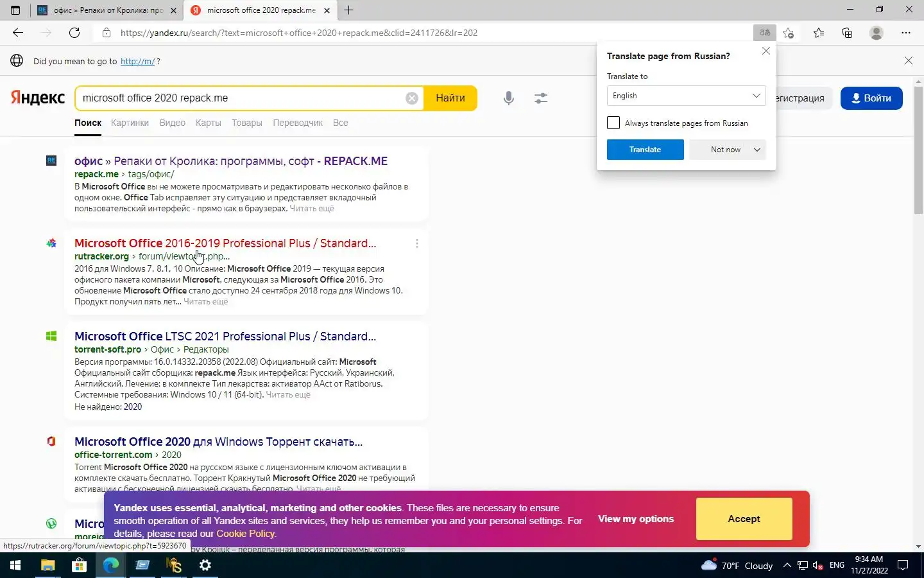Image resolution: width=924 pixels, height=578 pixels.
Task: Switch to the Картинки tab
Action: tap(130, 123)
